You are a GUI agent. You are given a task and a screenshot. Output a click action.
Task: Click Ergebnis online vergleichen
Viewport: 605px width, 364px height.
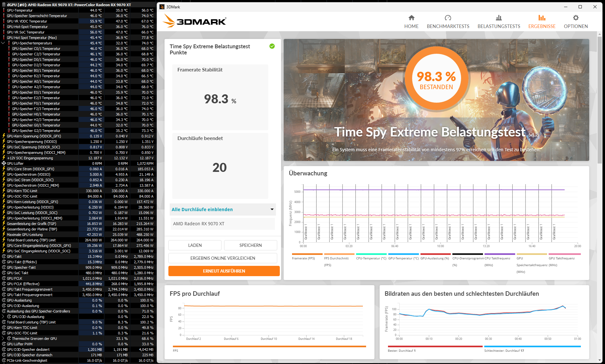(x=223, y=258)
